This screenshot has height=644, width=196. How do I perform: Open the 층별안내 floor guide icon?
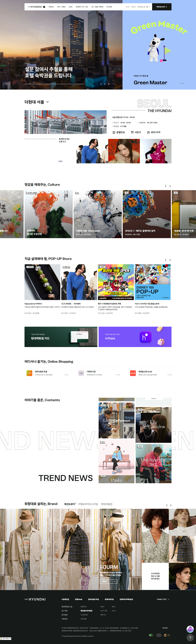(119, 133)
